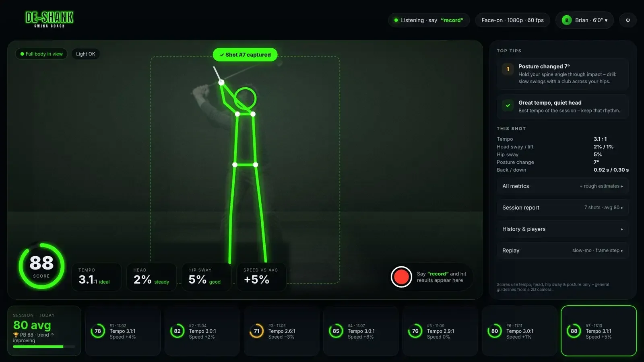Click the score 88 ring gauge
The image size is (644, 362).
click(x=41, y=266)
